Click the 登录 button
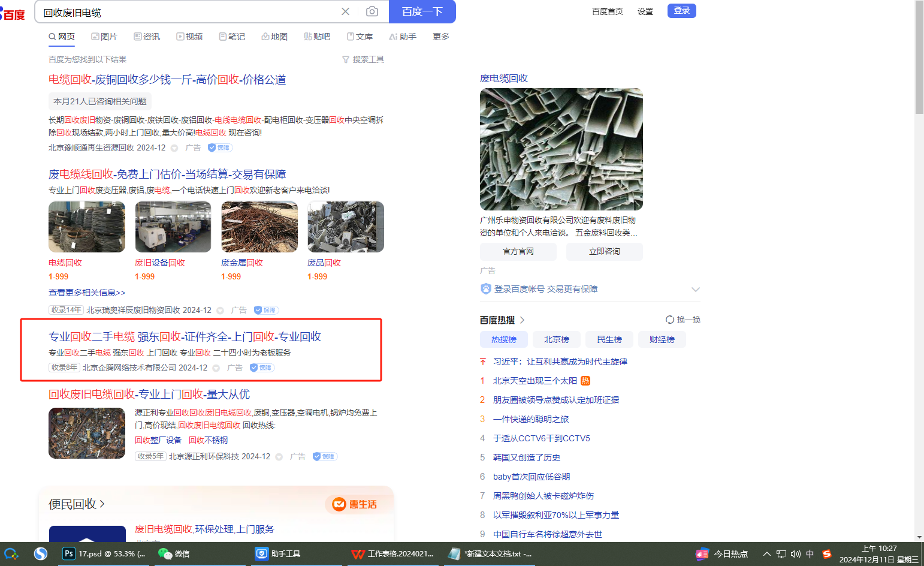The height and width of the screenshot is (566, 924). 682,11
